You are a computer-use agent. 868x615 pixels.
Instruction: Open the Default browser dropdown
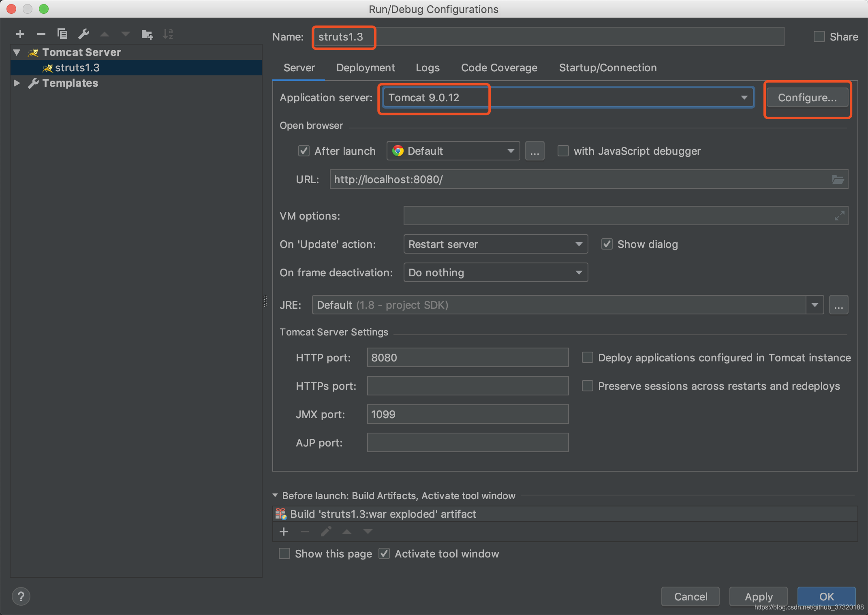pyautogui.click(x=453, y=151)
